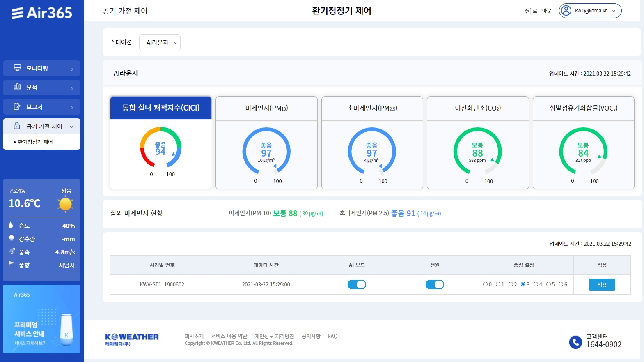Open 환기청정기 제어 submenu item
The image size is (644, 362).
pos(35,142)
